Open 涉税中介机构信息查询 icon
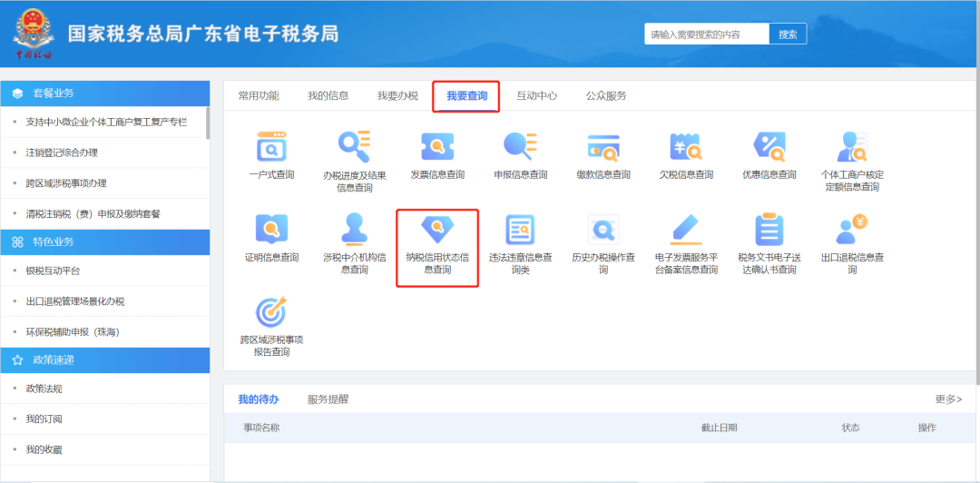The height and width of the screenshot is (483, 980). point(355,229)
